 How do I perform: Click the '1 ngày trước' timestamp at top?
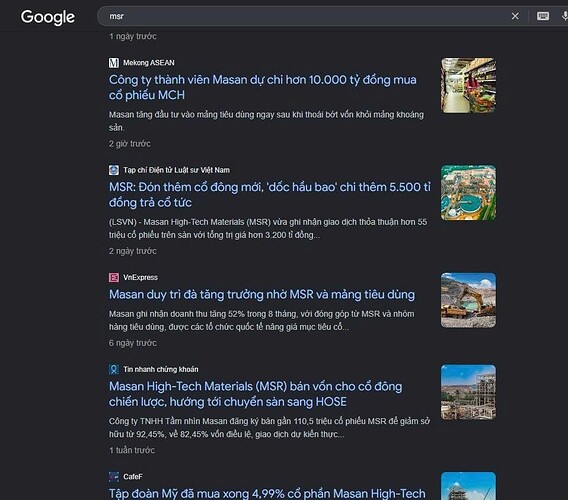pyautogui.click(x=133, y=36)
